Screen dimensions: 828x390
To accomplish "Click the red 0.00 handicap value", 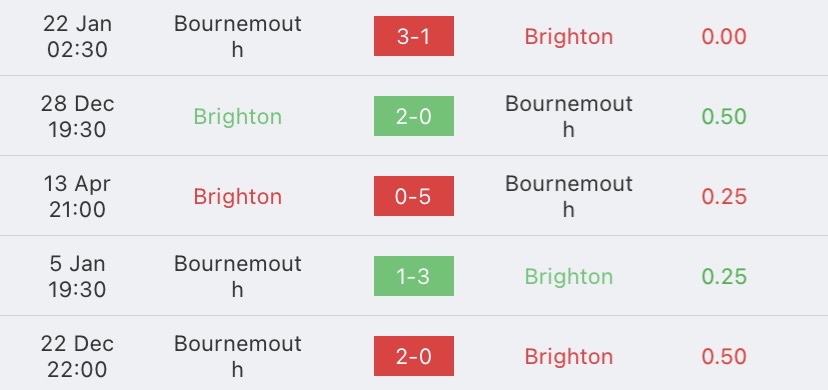I will pos(724,37).
